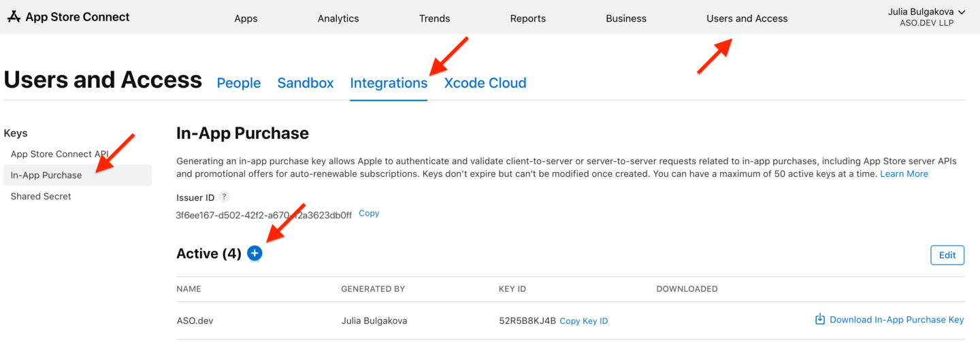The height and width of the screenshot is (345, 980).
Task: Select Users and Access in top navigation
Action: 747,18
